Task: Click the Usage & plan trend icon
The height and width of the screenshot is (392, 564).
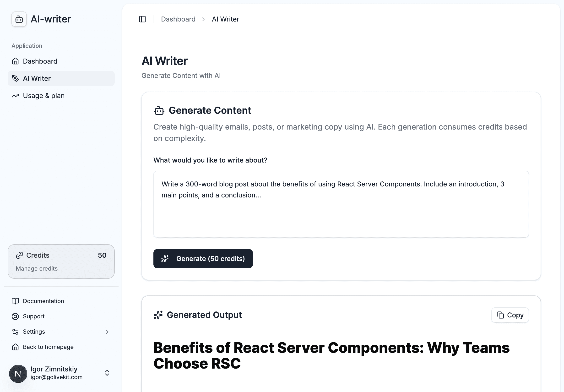Action: click(x=15, y=96)
